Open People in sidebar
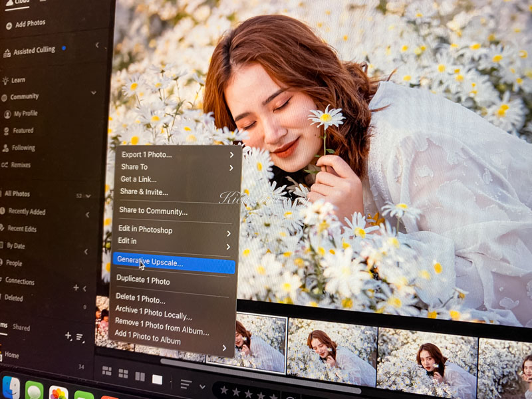 point(14,263)
